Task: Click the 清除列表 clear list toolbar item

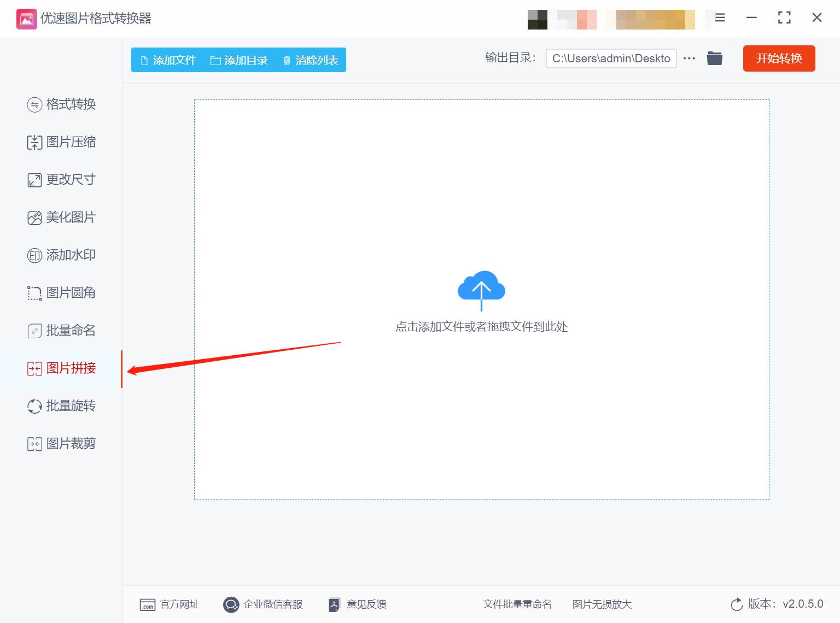Action: (310, 60)
